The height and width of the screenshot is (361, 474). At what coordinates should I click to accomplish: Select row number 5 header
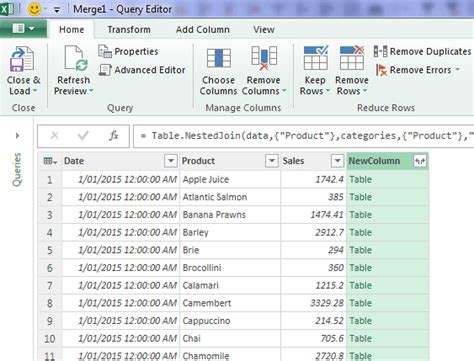coord(50,250)
